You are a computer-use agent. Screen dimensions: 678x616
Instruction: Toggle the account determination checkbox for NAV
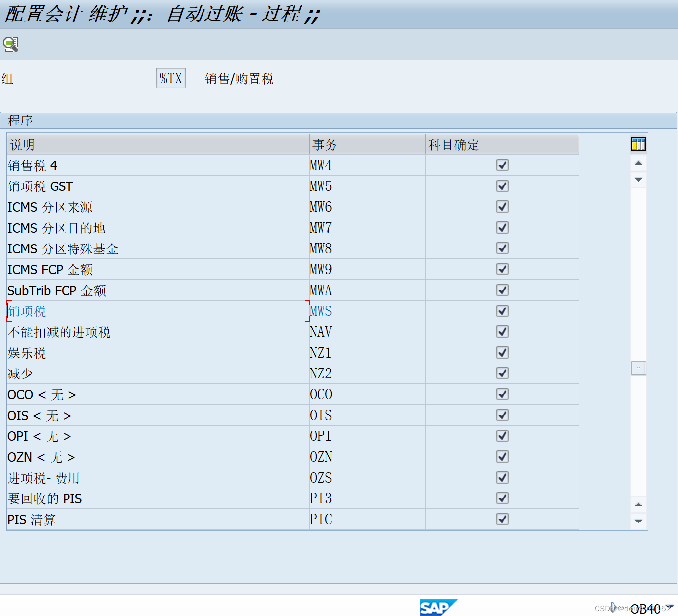(502, 332)
